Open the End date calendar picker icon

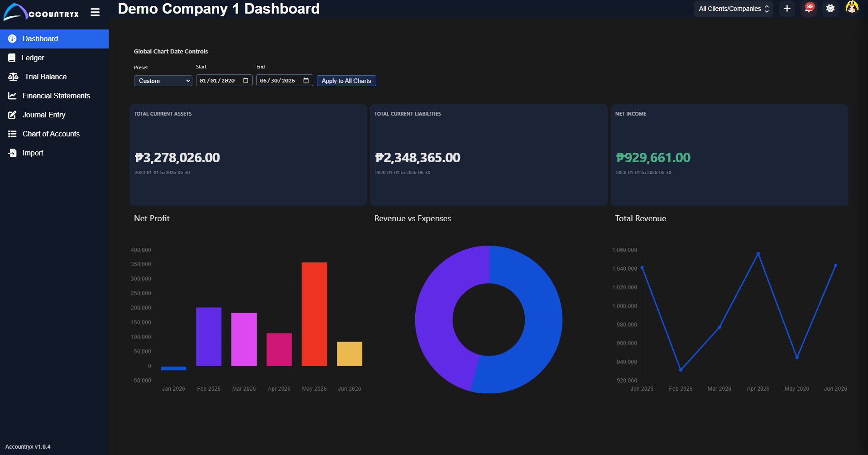306,80
